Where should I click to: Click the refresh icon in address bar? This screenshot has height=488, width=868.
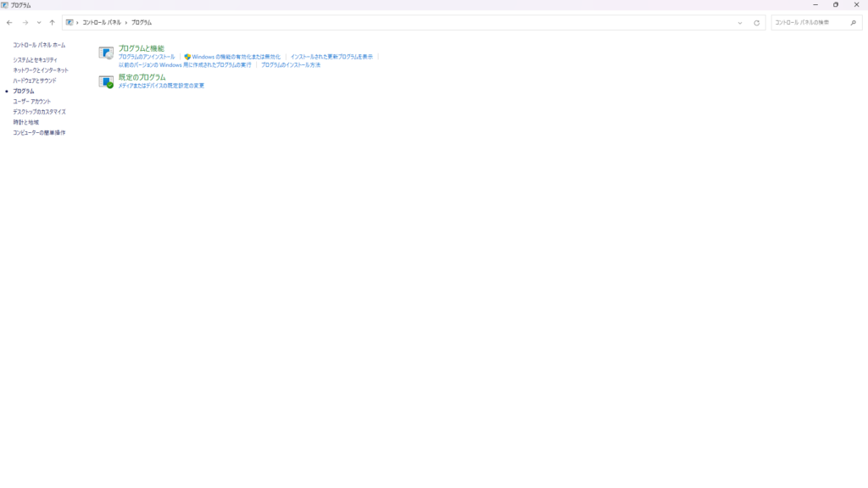[756, 23]
